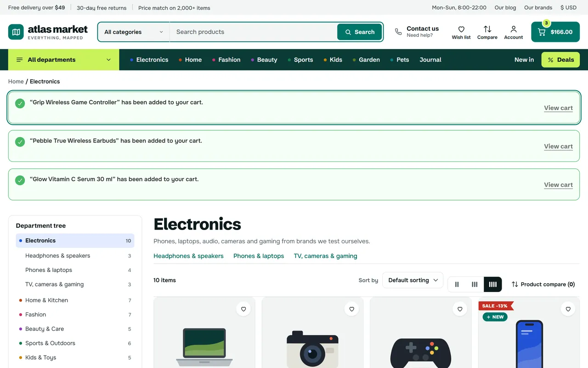Viewport: 588px width, 368px height.
Task: Click the green check icon beside Pebble notice
Action: (20, 142)
